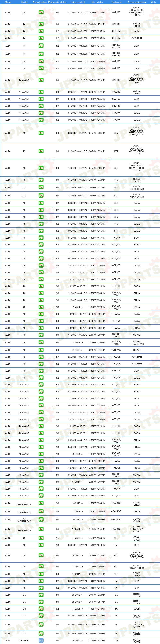Click the Oznaczenie silnika column header
Screen dimensions: 160x644
[137, 2]
